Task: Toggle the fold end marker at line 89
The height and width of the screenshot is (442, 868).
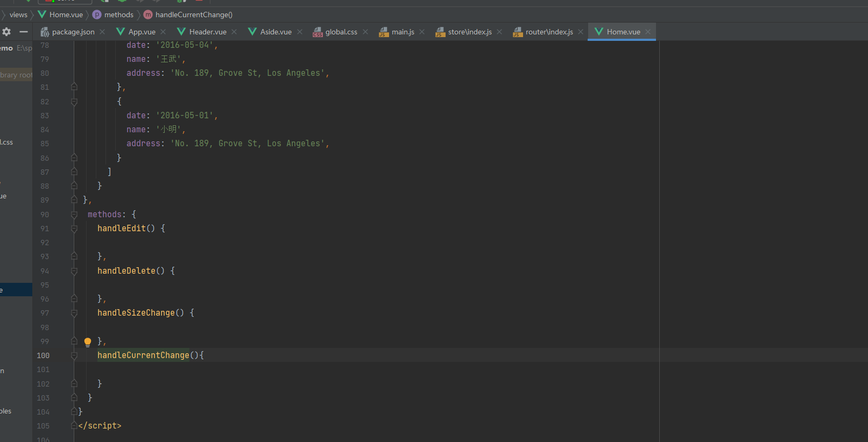Action: coord(74,200)
